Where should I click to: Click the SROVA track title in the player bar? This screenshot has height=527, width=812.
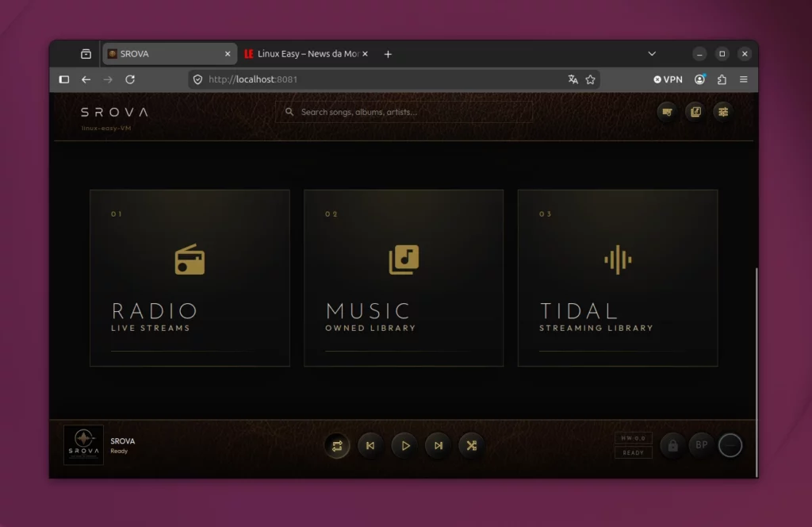[123, 441]
